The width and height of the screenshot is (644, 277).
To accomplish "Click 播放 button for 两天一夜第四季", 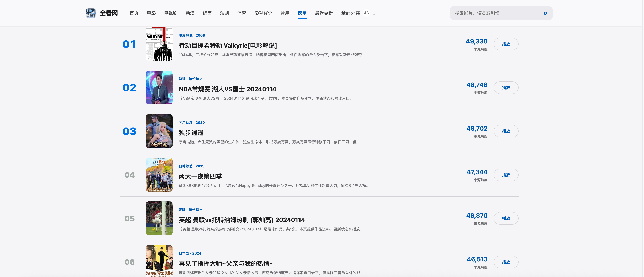I will point(506,175).
